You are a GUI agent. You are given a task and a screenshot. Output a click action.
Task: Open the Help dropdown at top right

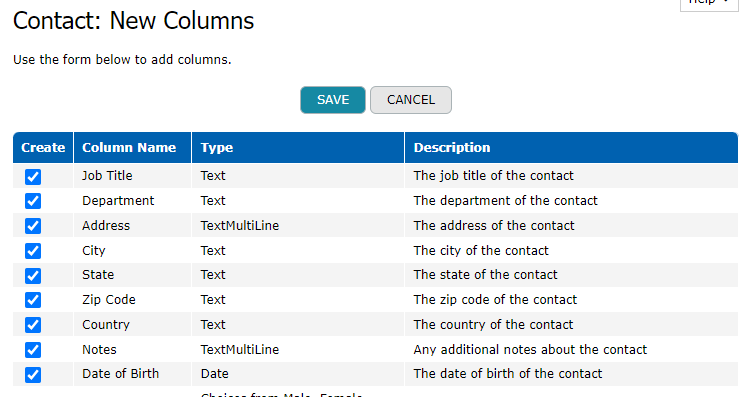(709, 4)
